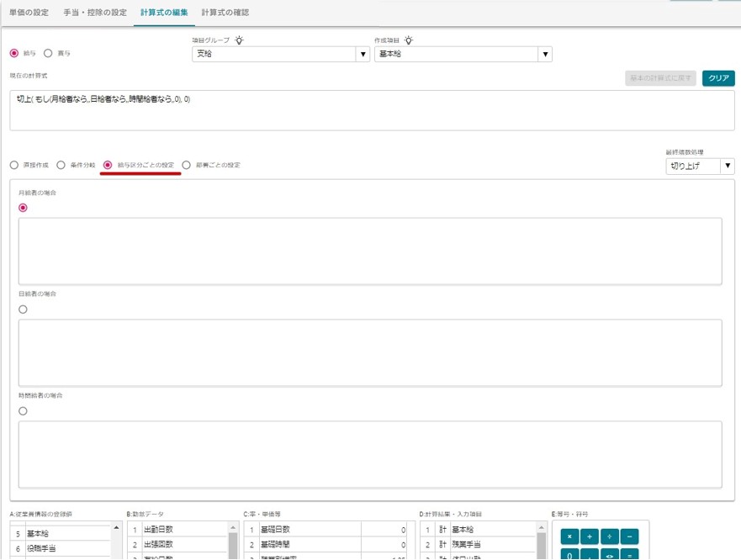Open the 計算式の編集 tab
Screen dimensions: 741x560
pyautogui.click(x=164, y=13)
